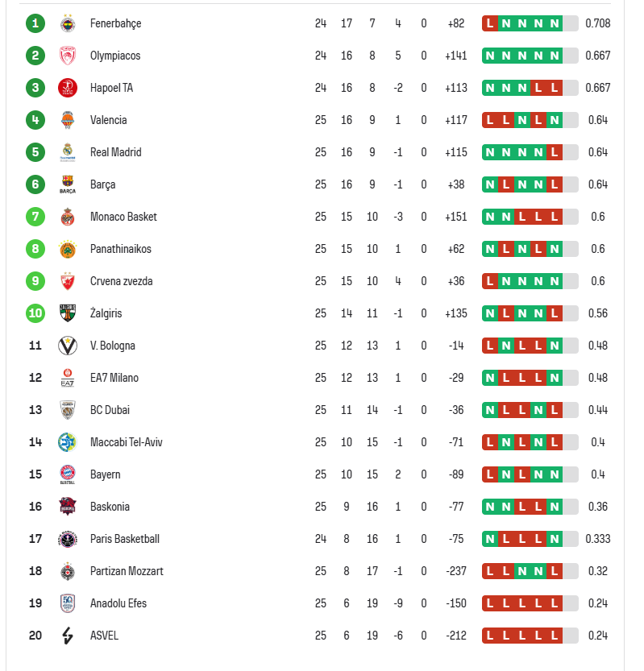Click the Olympiacos team crest
This screenshot has width=644, height=671.
[x=68, y=56]
